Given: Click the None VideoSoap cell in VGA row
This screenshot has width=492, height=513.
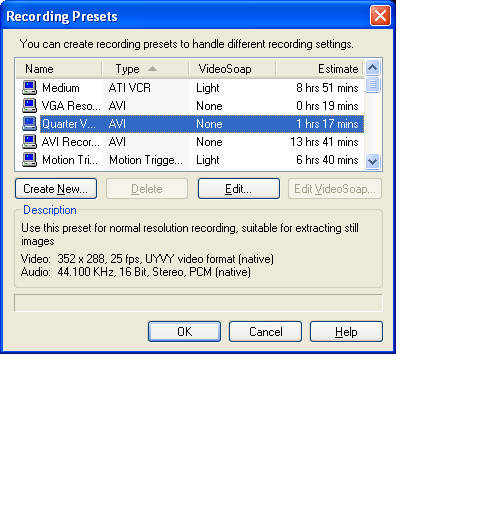Looking at the screenshot, I should pos(209,106).
